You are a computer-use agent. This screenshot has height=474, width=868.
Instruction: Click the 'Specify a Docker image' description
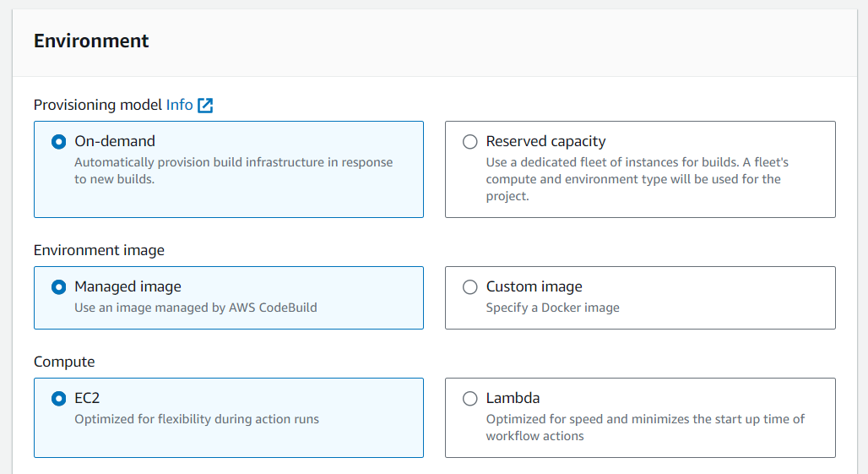click(552, 308)
